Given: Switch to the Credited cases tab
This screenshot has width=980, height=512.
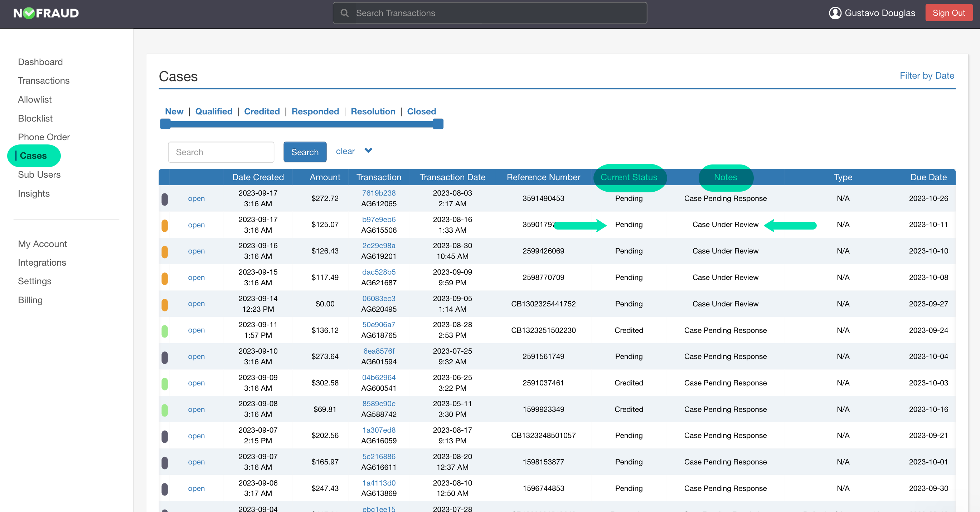Looking at the screenshot, I should click(262, 111).
